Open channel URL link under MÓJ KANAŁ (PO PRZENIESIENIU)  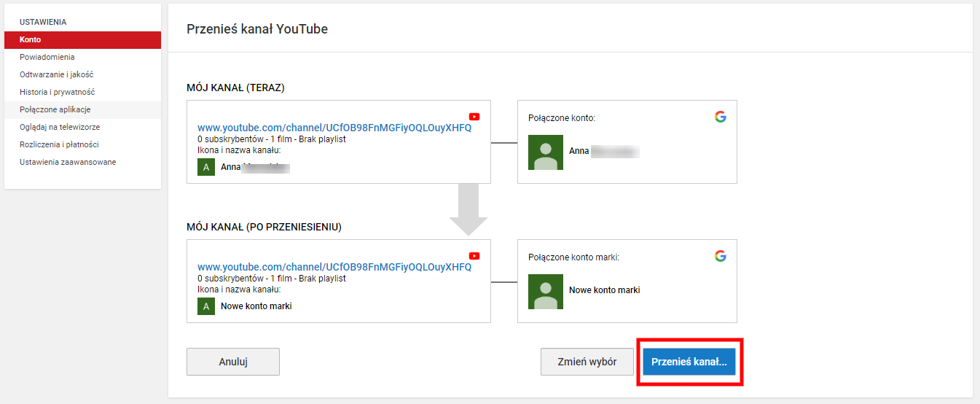coord(334,267)
